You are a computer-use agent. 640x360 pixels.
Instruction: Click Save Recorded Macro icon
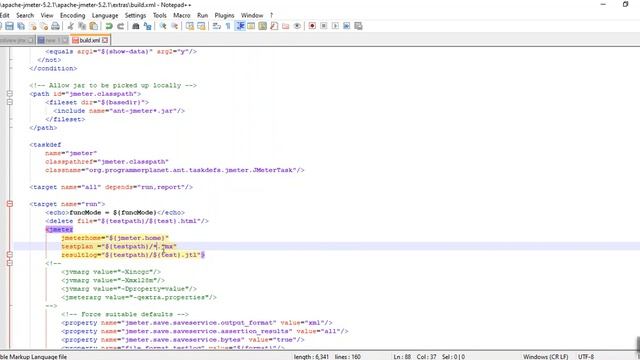point(358,26)
